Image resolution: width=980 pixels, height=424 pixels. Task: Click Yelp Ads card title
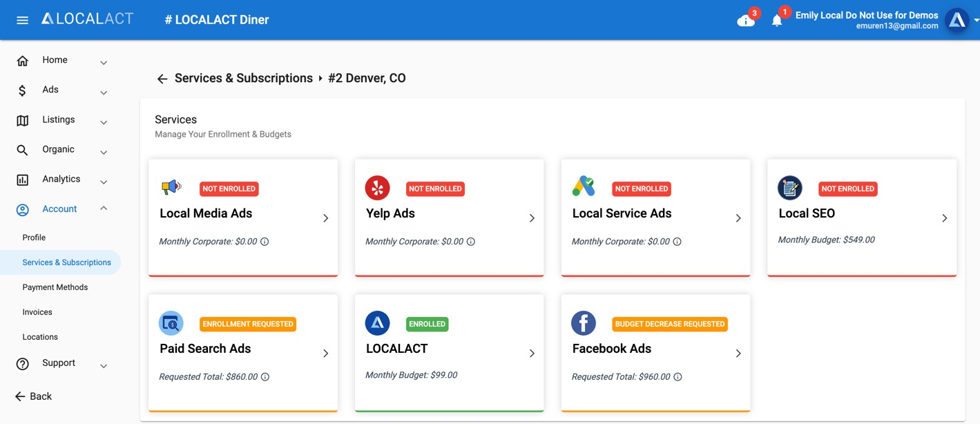point(390,213)
